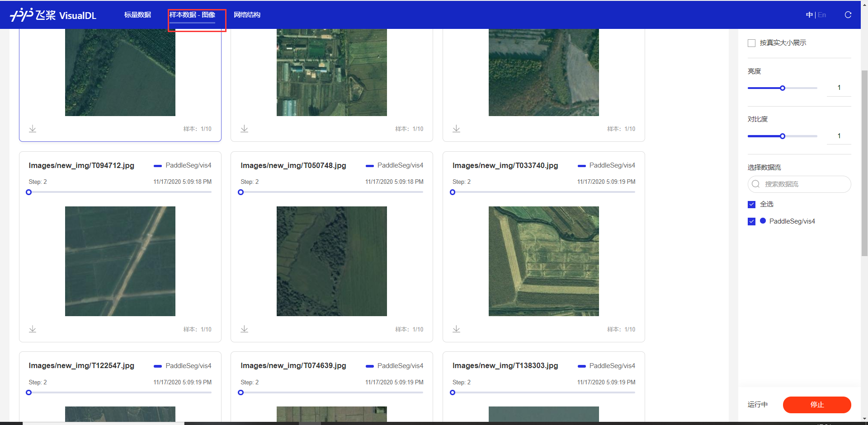Download image from middle top-row card
Viewport: 868px width, 425px height.
[x=245, y=129]
